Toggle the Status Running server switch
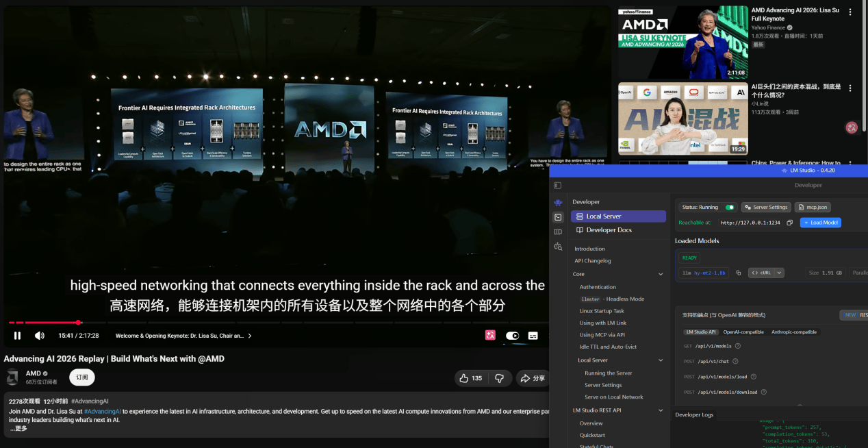 coord(730,208)
